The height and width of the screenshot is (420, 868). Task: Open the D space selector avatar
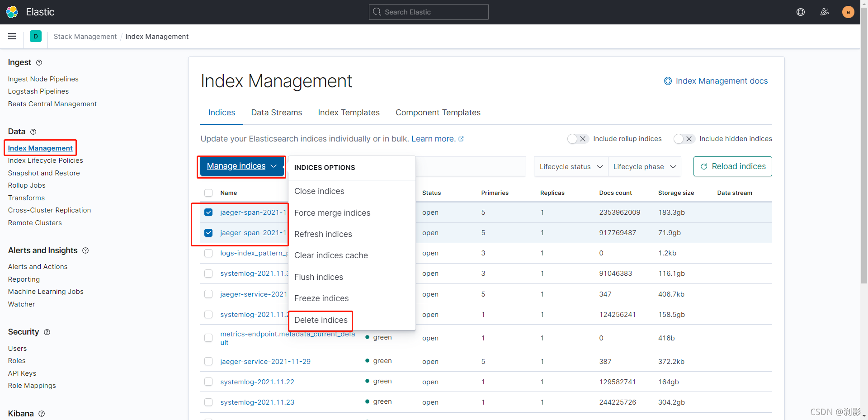coord(36,36)
